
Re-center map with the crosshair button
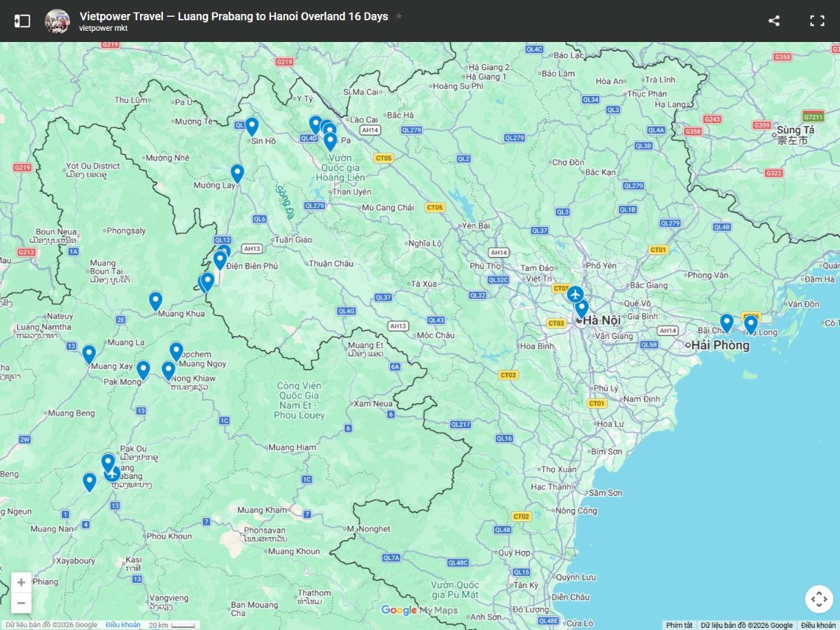[x=818, y=599]
